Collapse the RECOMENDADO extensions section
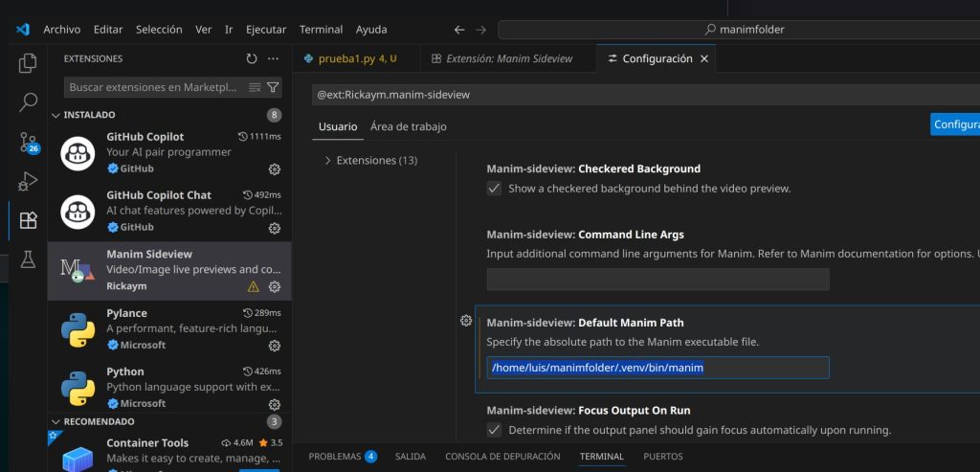Image resolution: width=980 pixels, height=472 pixels. (x=55, y=421)
